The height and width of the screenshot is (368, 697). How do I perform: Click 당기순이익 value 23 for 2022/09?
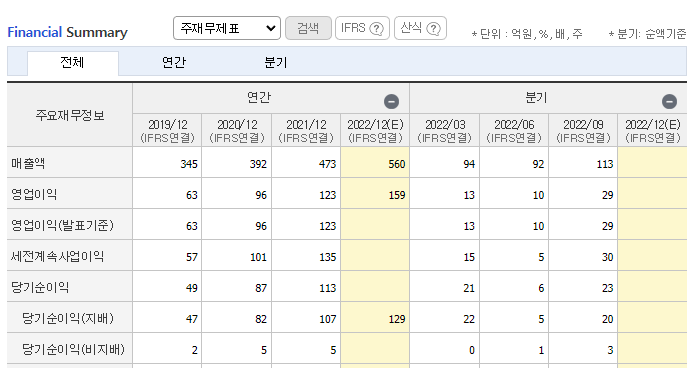pyautogui.click(x=608, y=288)
